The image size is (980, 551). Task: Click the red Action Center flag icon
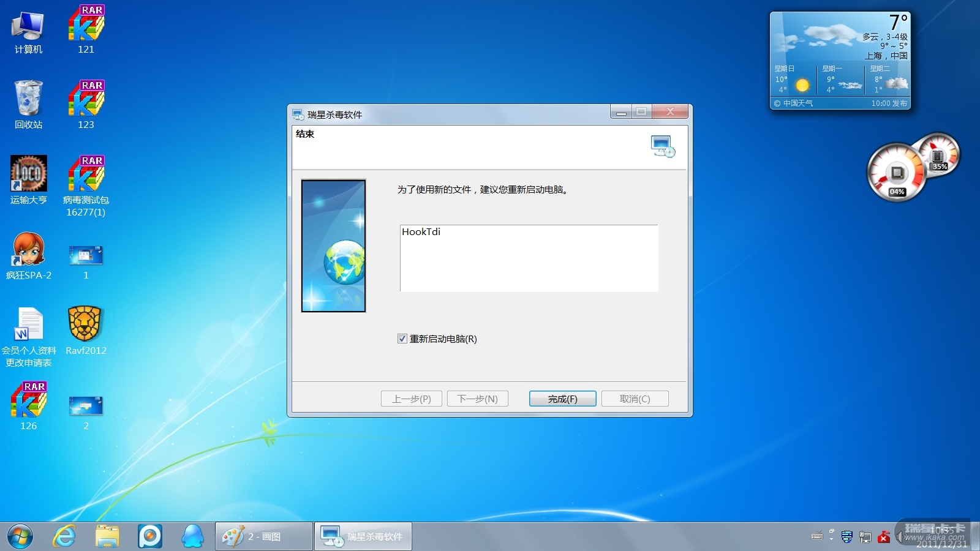(x=883, y=537)
